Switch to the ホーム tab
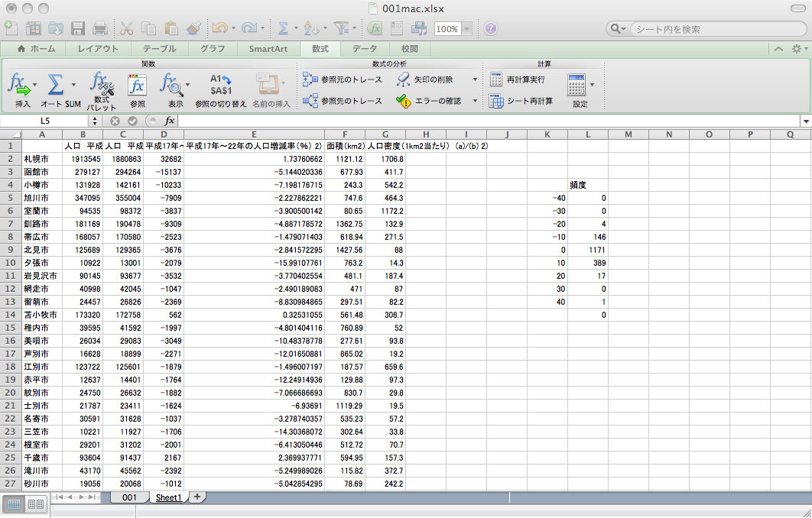The image size is (812, 518). pyautogui.click(x=36, y=49)
